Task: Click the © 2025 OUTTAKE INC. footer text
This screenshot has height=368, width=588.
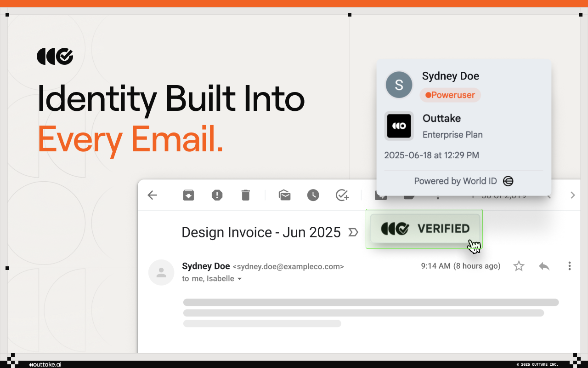Action: (x=537, y=364)
